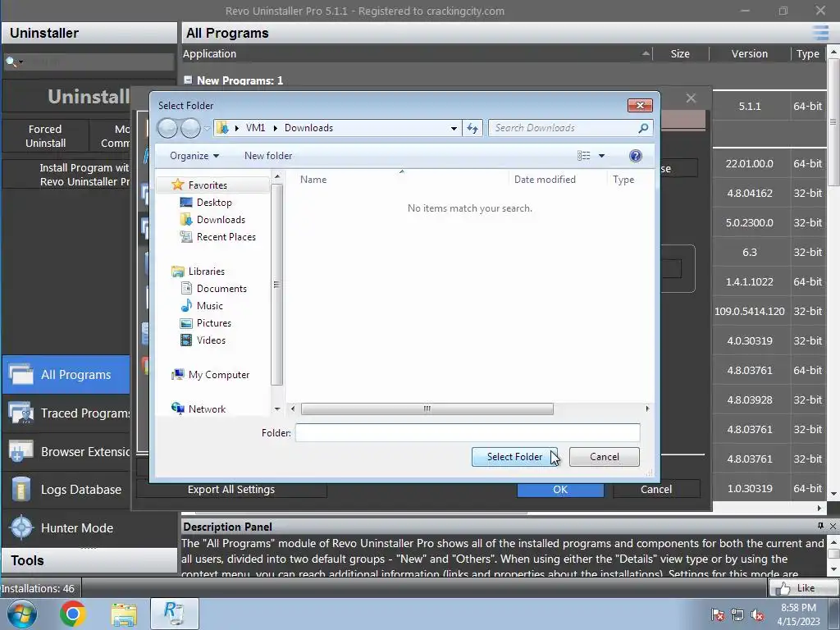Screen dimensions: 840x630
Task: Collapse the New Programs group
Action: click(188, 80)
